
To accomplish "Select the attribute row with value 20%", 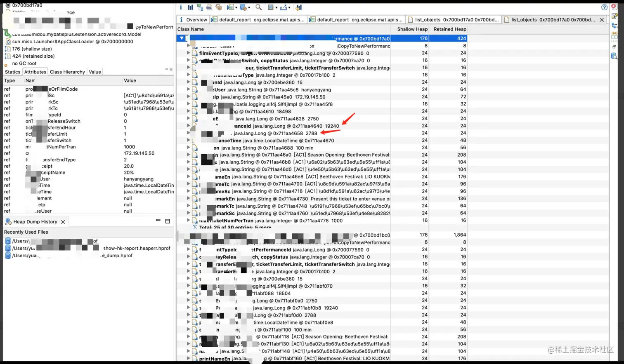I will (x=88, y=172).
